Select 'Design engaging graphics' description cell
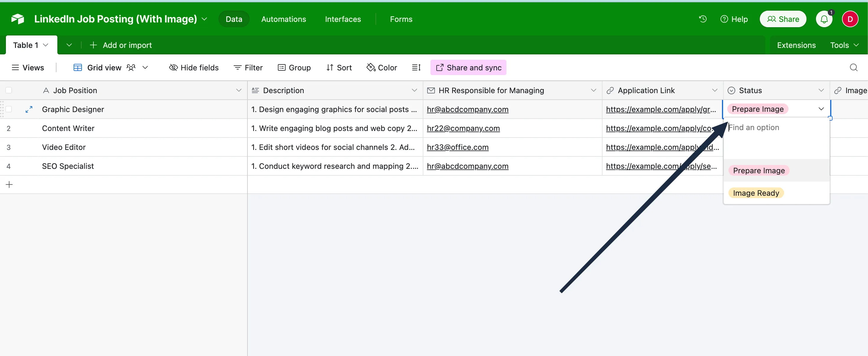 (335, 109)
